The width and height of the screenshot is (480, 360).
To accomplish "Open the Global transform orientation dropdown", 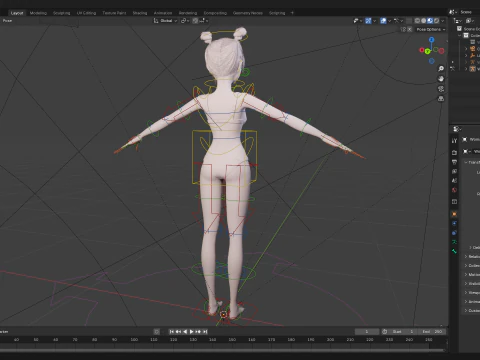I will click(166, 21).
